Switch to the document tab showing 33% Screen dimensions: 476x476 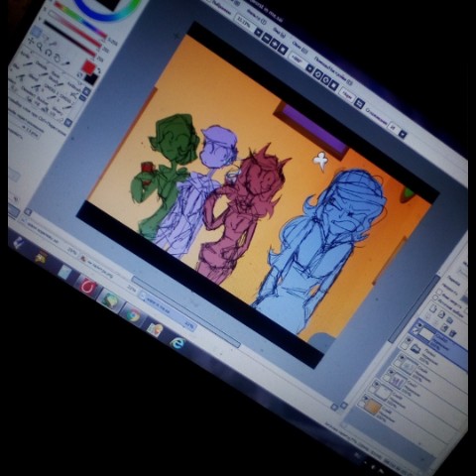[168, 310]
